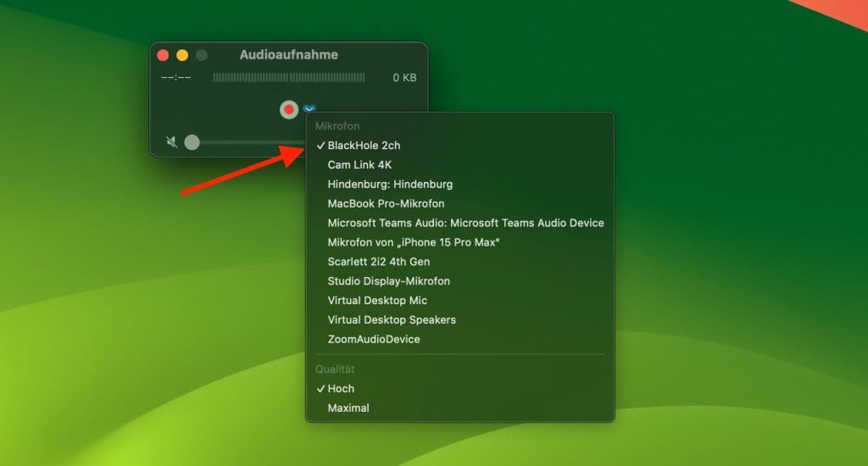Adjust the volume slider knob
This screenshot has width=868, height=466.
[x=192, y=142]
